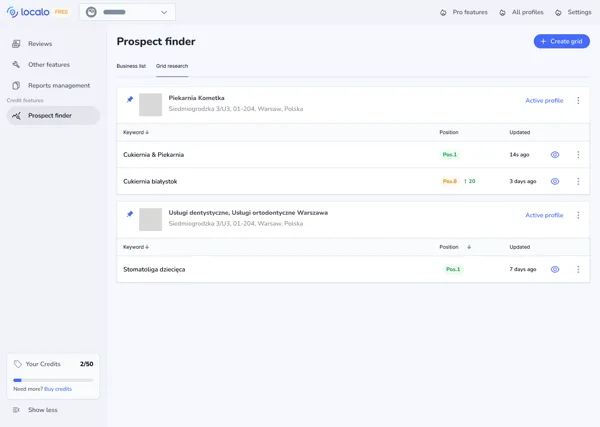Open the profile selector dropdown
Screen dimensions: 600x427
click(127, 12)
